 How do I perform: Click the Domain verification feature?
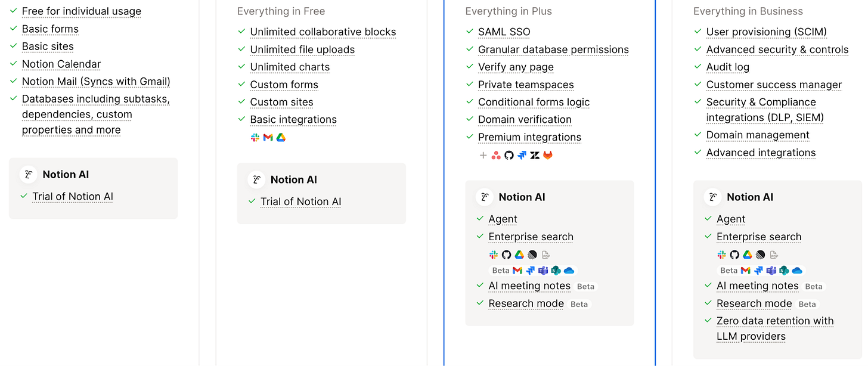click(x=525, y=120)
